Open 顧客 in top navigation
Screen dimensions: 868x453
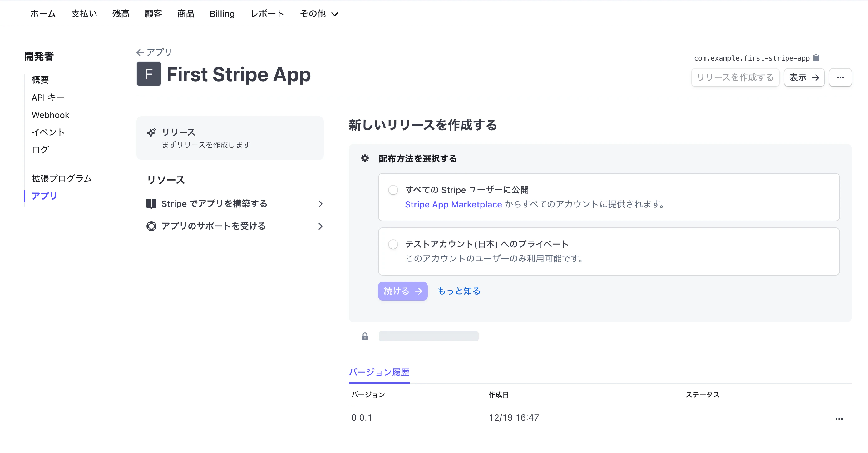[x=153, y=14]
